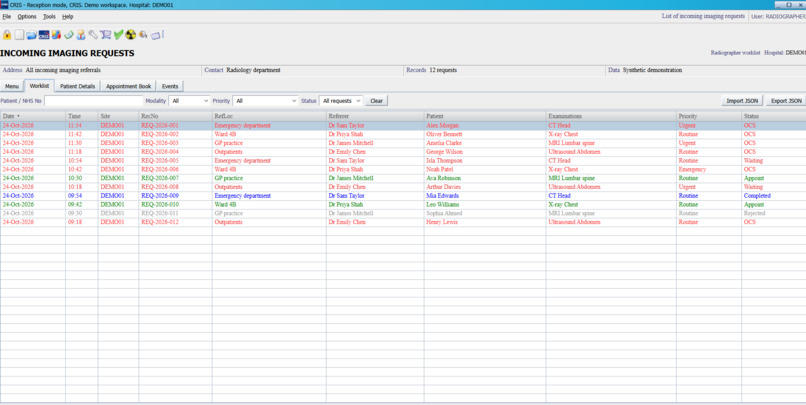Select patient Henry Lewis
Screen dimensions: 806x405
click(x=442, y=222)
